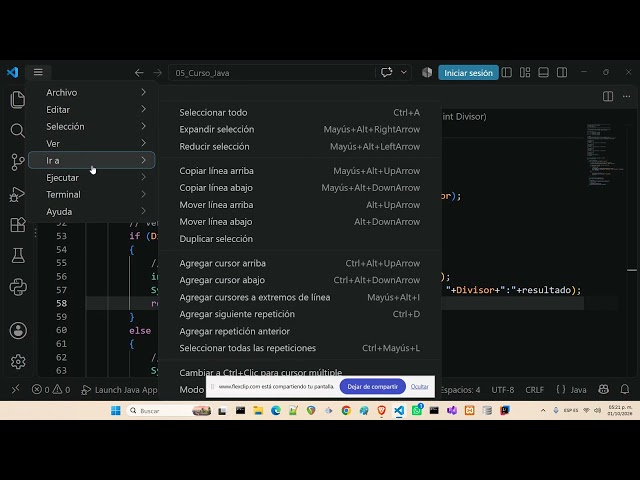Choose Agregar siguiente repetición
Viewport: 640px width, 480px height.
coord(300,314)
